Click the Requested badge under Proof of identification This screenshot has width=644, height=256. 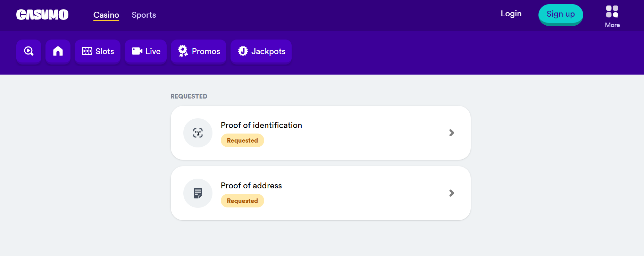point(242,140)
